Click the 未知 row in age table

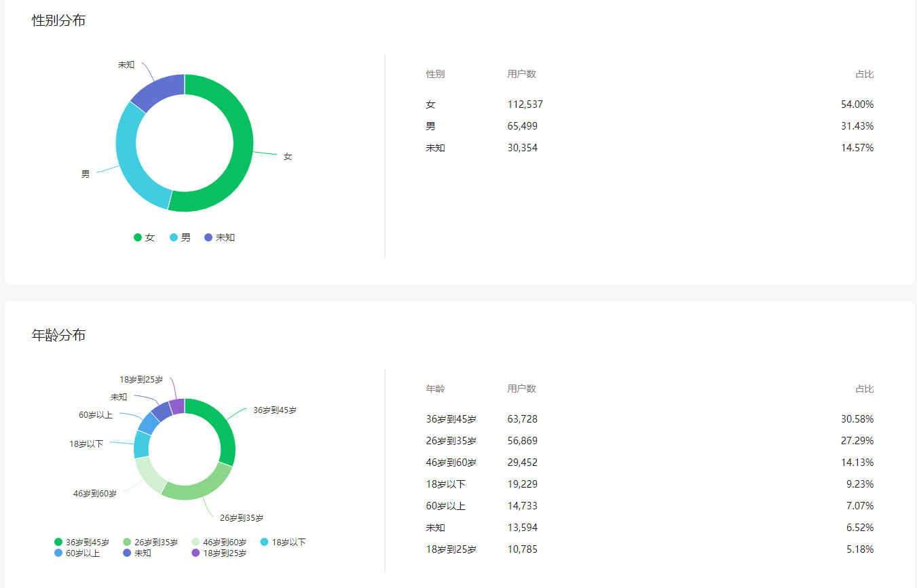[x=650, y=528]
